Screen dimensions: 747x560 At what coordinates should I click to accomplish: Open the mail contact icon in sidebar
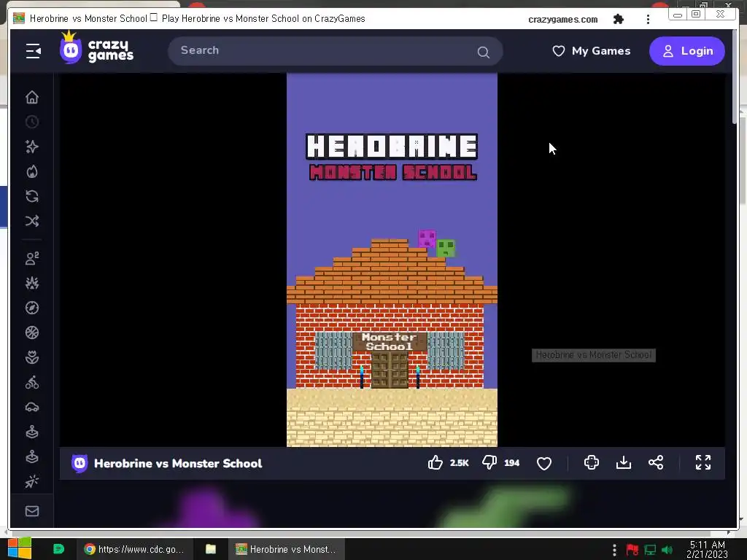coord(32,511)
